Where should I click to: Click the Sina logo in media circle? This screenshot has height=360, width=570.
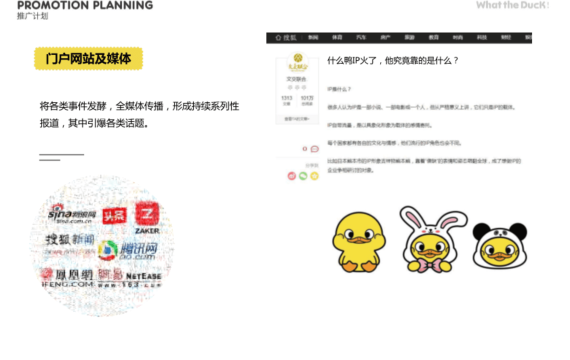click(x=72, y=215)
